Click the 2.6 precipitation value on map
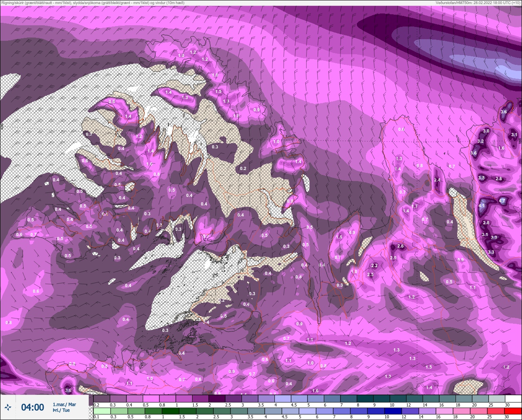 click(400, 246)
